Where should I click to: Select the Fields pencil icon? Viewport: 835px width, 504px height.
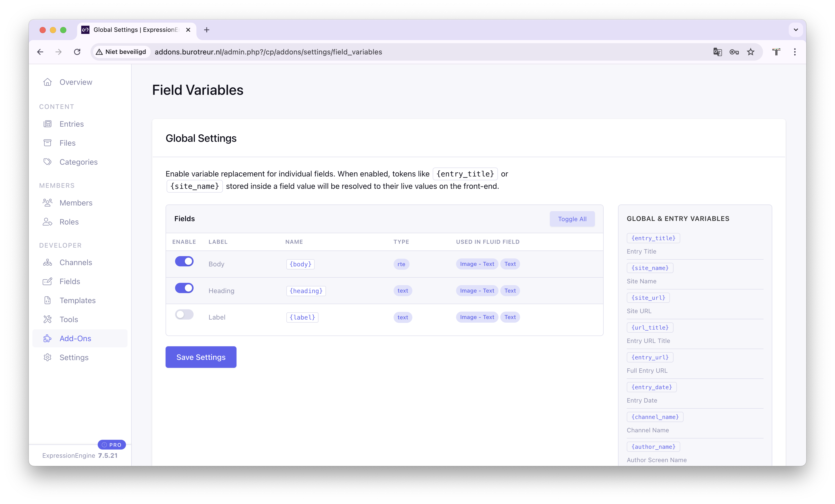48,281
